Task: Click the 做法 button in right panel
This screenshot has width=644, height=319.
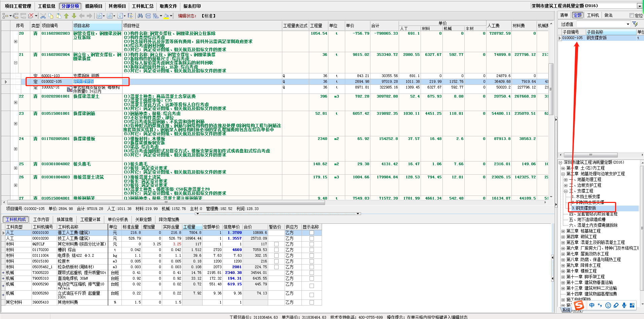Action: pos(608,15)
